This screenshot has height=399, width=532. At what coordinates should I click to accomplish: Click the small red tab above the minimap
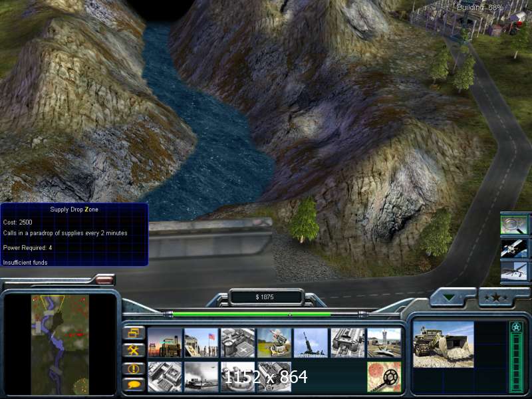point(104,280)
